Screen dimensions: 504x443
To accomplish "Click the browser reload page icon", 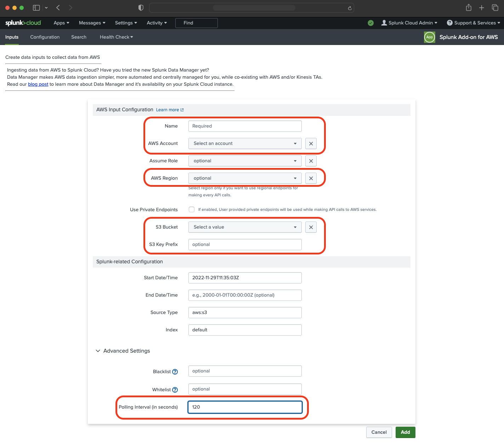I will click(x=350, y=8).
